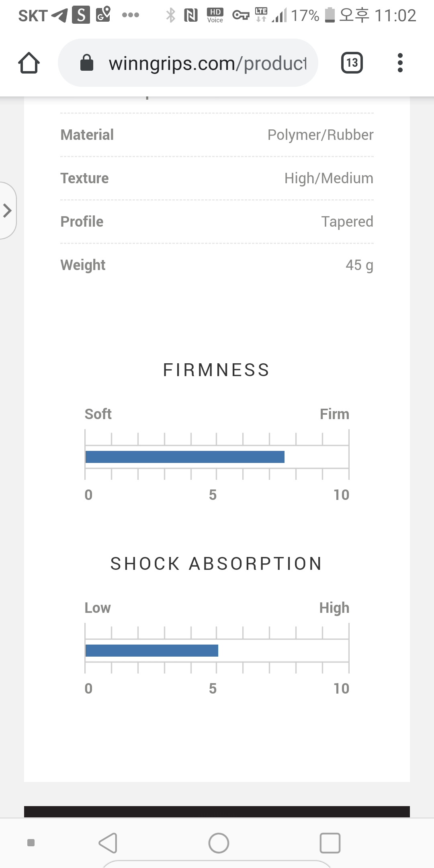The height and width of the screenshot is (868, 434).
Task: Tap the Chrome home icon
Action: point(29,63)
